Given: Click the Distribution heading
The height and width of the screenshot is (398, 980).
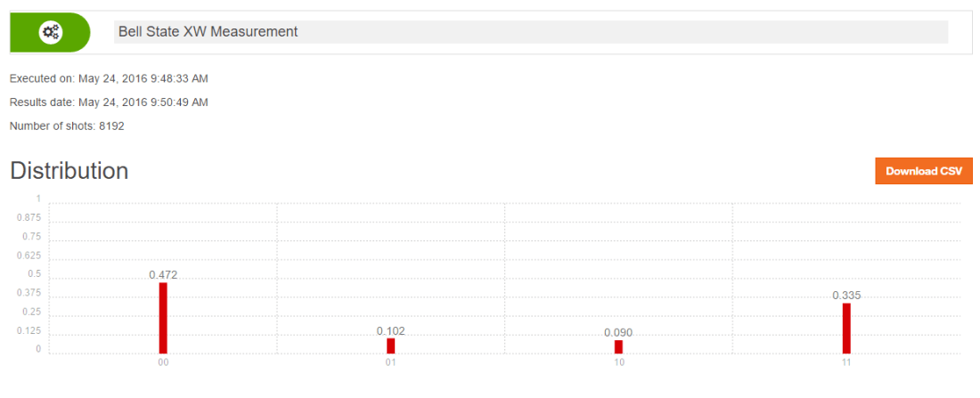Looking at the screenshot, I should point(69,171).
